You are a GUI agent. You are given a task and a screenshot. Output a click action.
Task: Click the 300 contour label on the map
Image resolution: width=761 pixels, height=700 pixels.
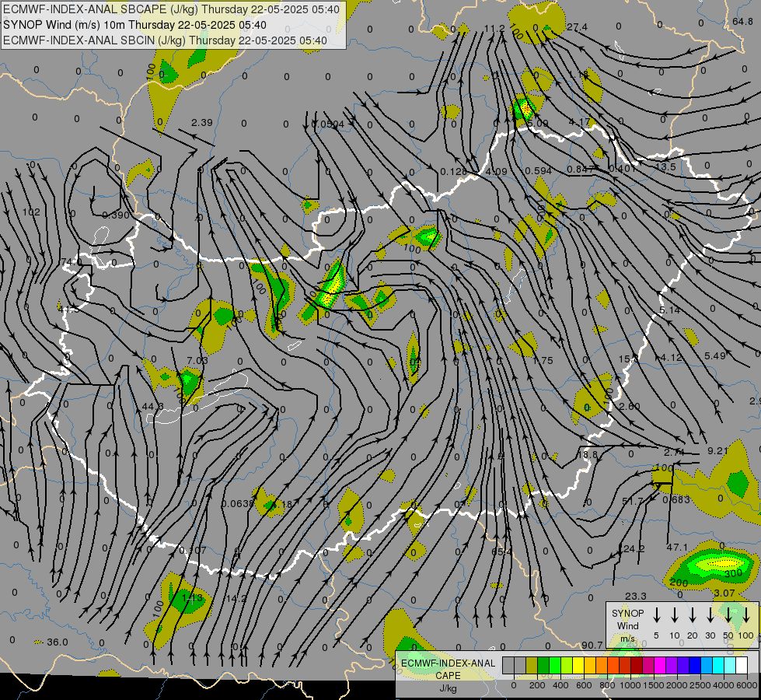coord(733,573)
